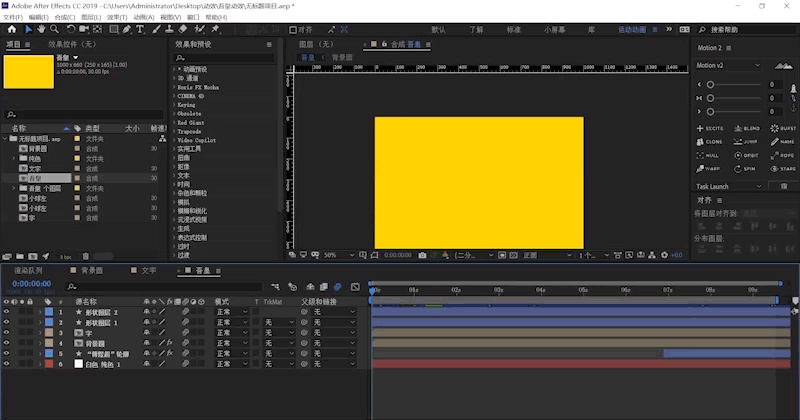Select the Zoom magnifier tool
800x420 pixels.
54,30
